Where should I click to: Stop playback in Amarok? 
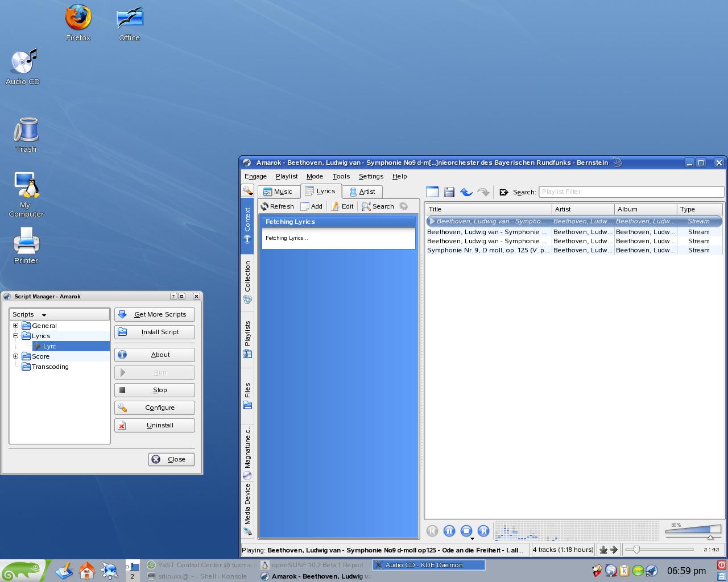(466, 531)
